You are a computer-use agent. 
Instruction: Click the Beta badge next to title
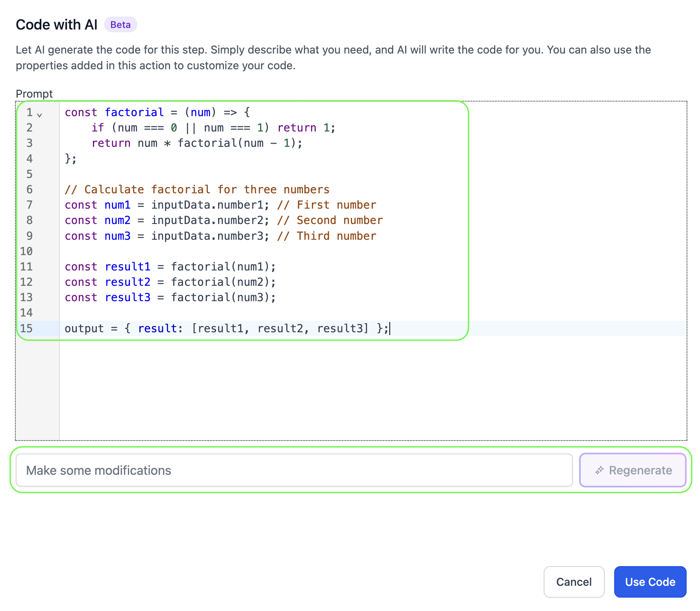click(x=120, y=24)
